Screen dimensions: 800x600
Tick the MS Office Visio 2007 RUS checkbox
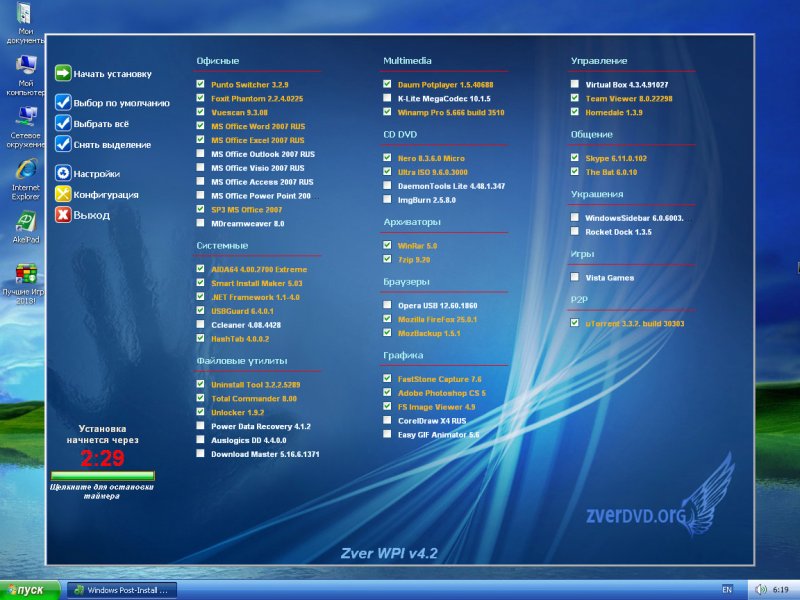(201, 167)
